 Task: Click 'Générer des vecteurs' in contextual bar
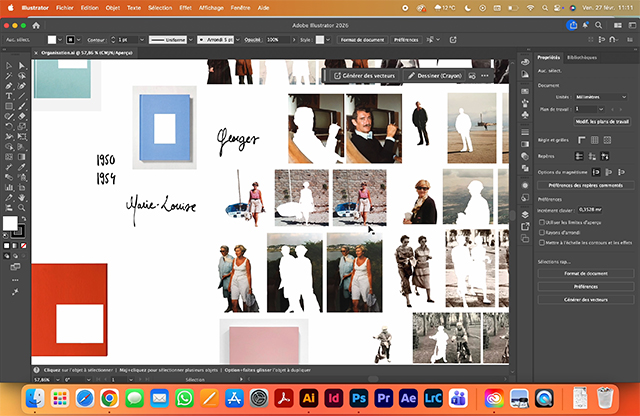(364, 76)
